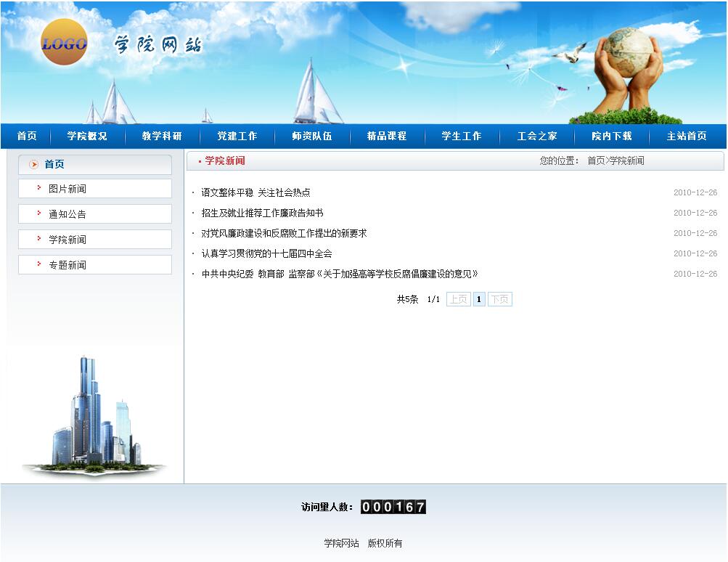The width and height of the screenshot is (728, 562).
Task: Open 通知公告 in the sidebar
Action: 94,214
